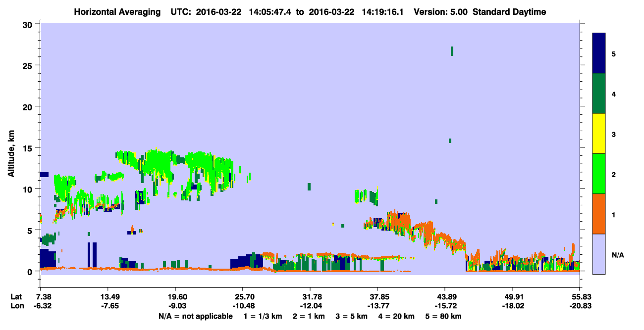Viewport: 644px width, 330px height.
Task: Click the lavender N/A color swatch
Action: [x=599, y=254]
